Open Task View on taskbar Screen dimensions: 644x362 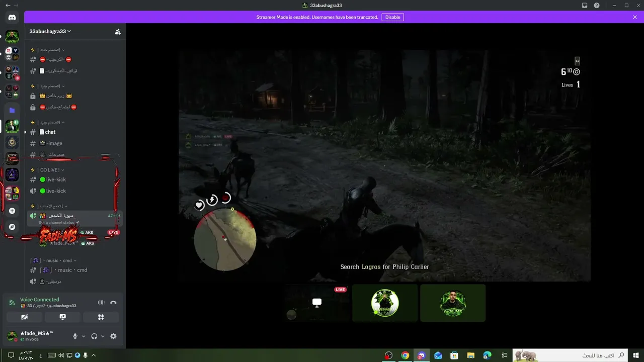[x=505, y=355]
